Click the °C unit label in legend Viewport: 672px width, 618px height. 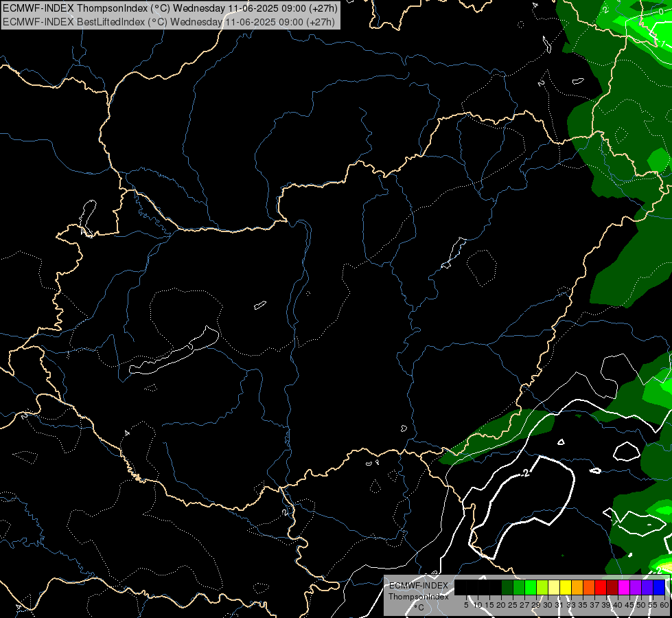coord(419,608)
